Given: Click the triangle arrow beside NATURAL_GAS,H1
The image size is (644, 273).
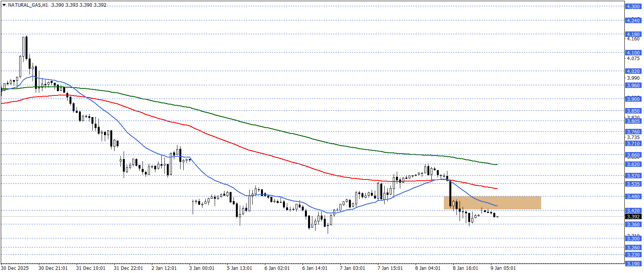Looking at the screenshot, I should [x=4, y=5].
